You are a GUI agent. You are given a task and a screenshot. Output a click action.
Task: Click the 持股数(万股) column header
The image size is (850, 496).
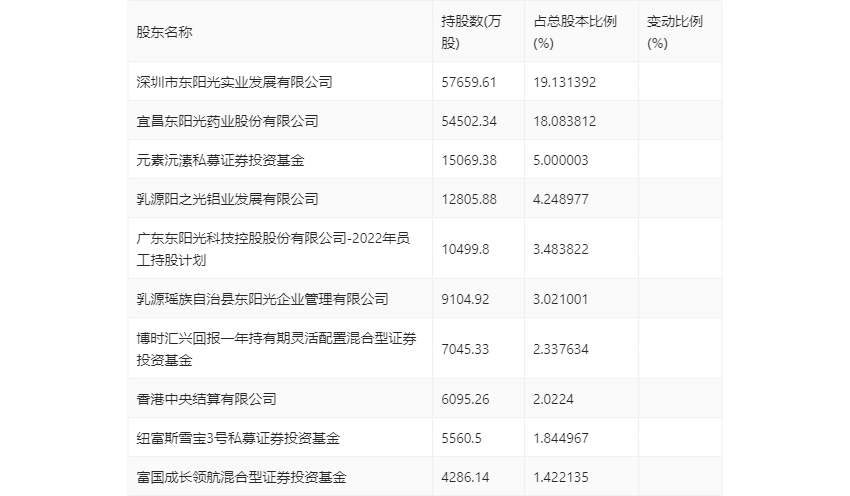[x=471, y=32]
